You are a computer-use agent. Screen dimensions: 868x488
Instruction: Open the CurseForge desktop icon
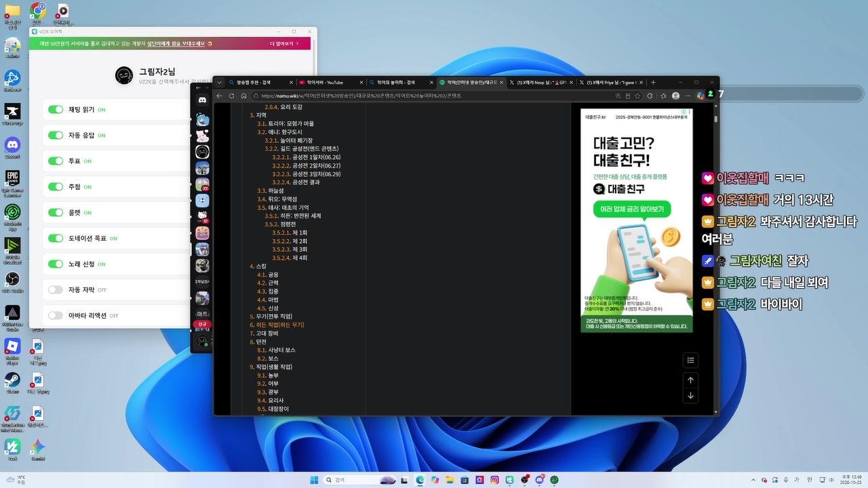coord(12,114)
